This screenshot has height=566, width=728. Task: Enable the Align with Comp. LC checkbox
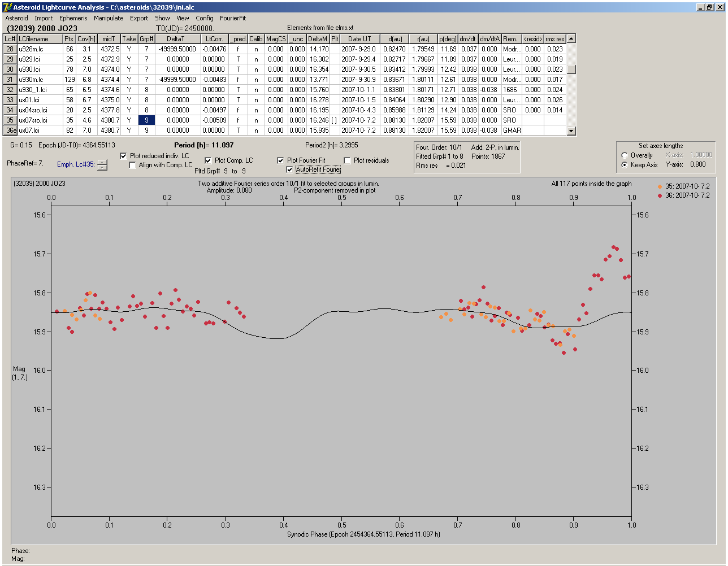133,165
